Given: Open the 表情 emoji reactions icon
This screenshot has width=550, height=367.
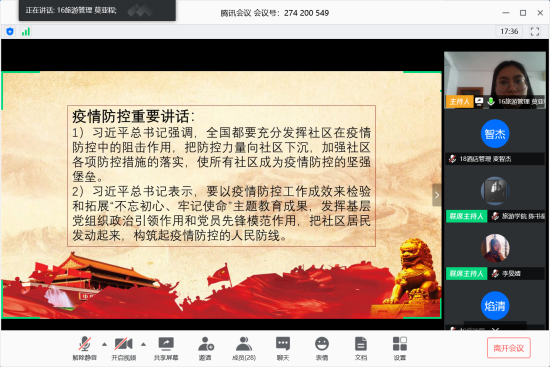Looking at the screenshot, I should (x=322, y=348).
